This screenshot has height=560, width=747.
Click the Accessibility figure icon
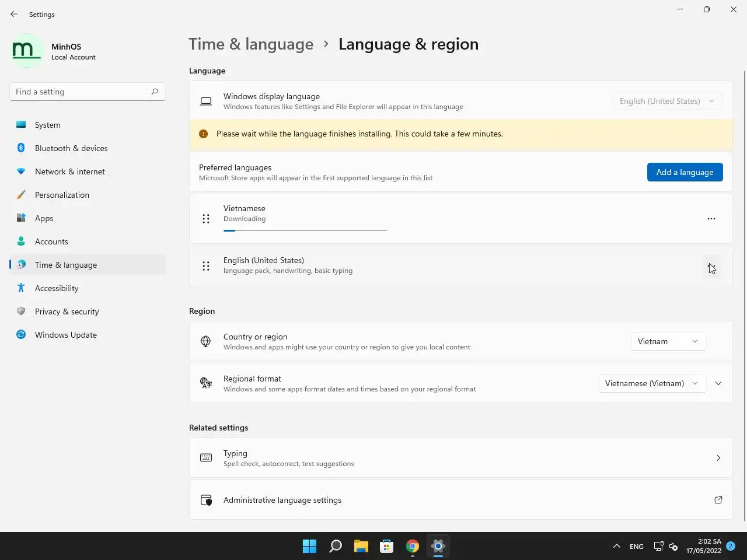pyautogui.click(x=21, y=288)
